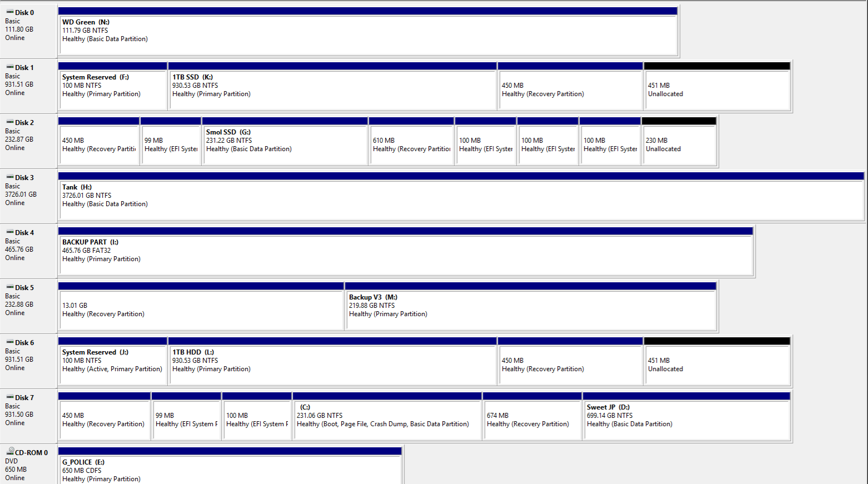The image size is (868, 484).
Task: Select the (C:) boot partition
Action: 387,416
